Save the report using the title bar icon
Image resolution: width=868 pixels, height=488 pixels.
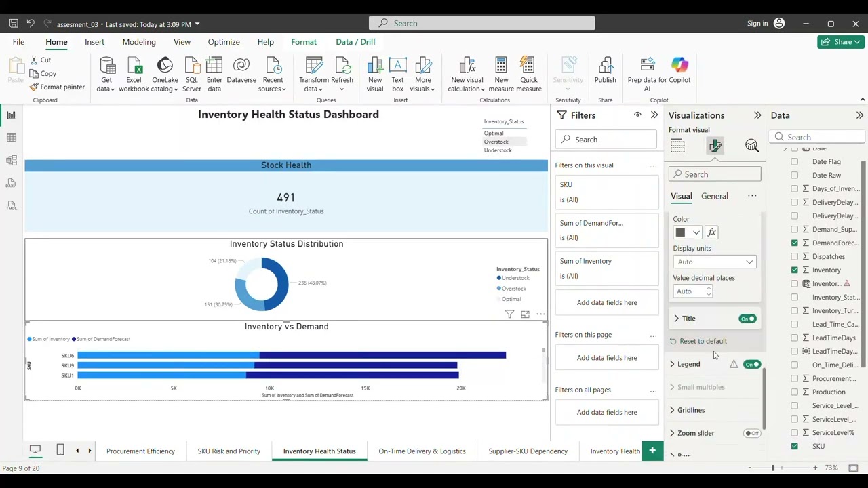(x=14, y=24)
